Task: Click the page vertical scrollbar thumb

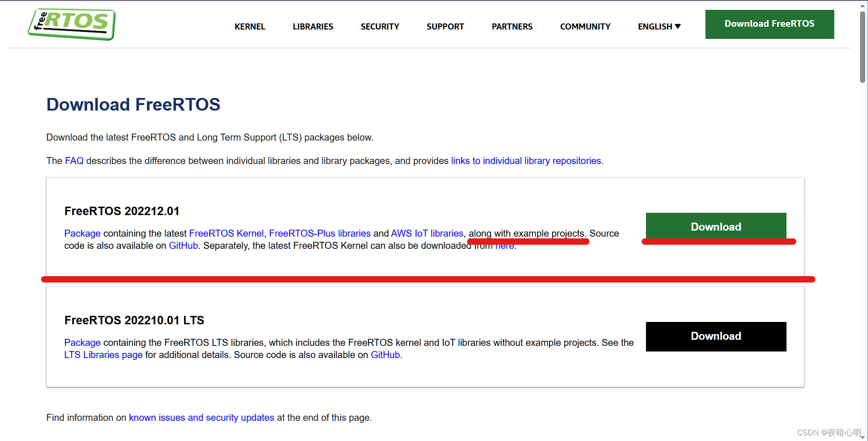Action: point(862,47)
